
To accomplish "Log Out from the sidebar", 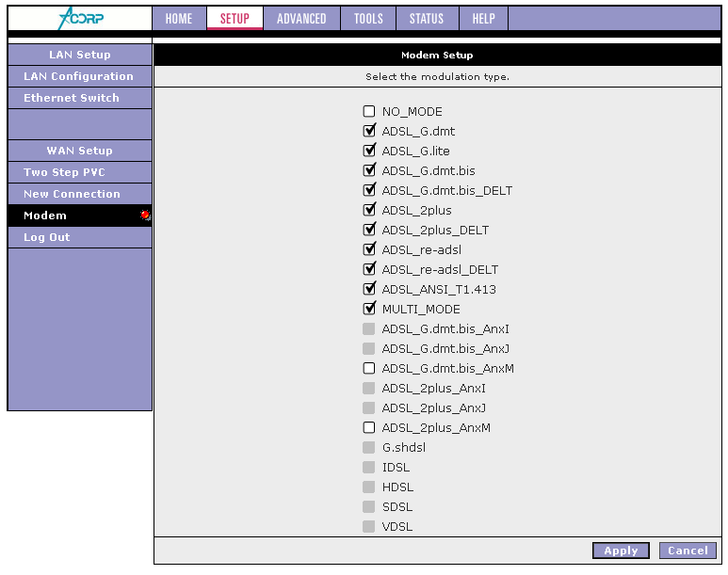I will pyautogui.click(x=80, y=237).
